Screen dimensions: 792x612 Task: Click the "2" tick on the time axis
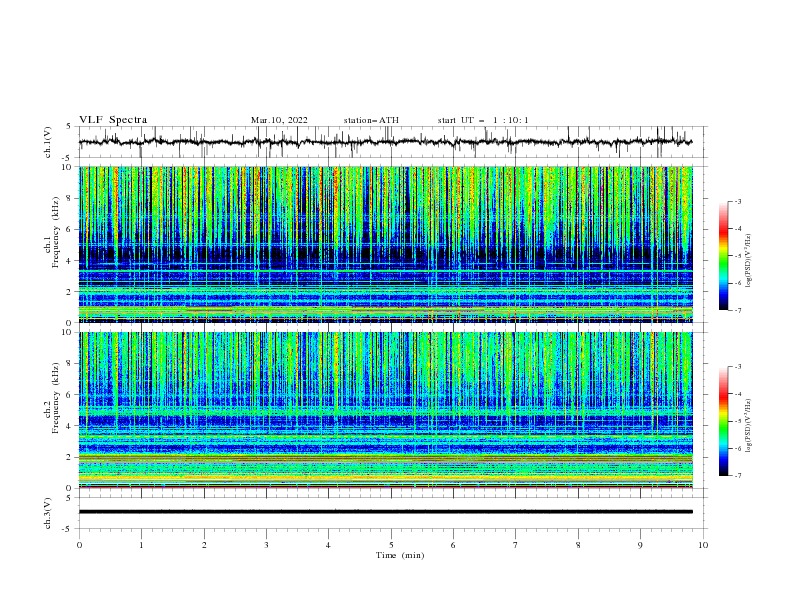[204, 545]
